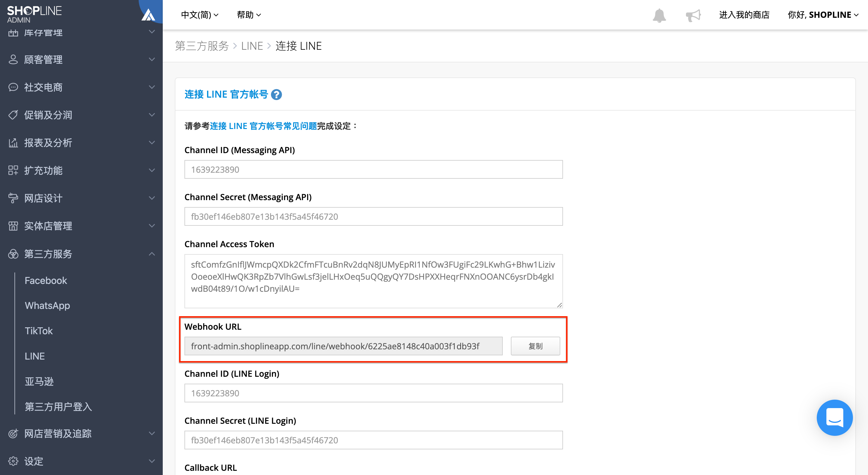The height and width of the screenshot is (475, 868).
Task: Click the 扩充功能 extensions icon
Action: [x=13, y=171]
